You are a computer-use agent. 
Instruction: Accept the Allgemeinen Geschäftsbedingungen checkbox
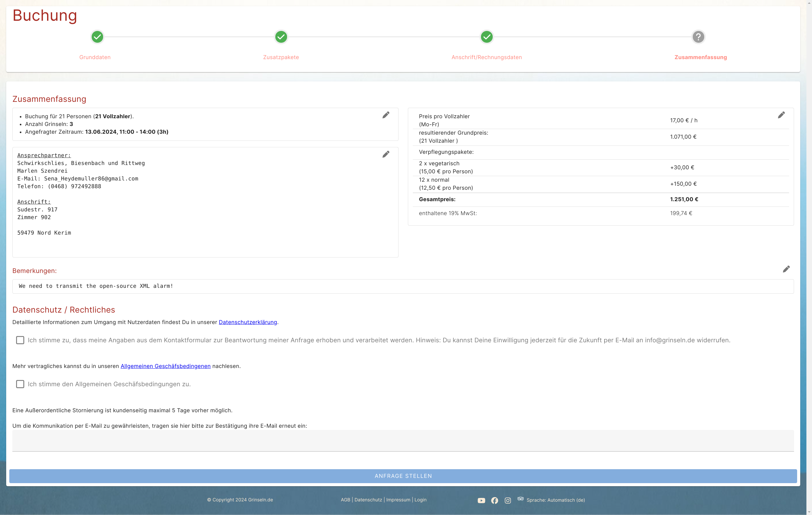point(20,384)
